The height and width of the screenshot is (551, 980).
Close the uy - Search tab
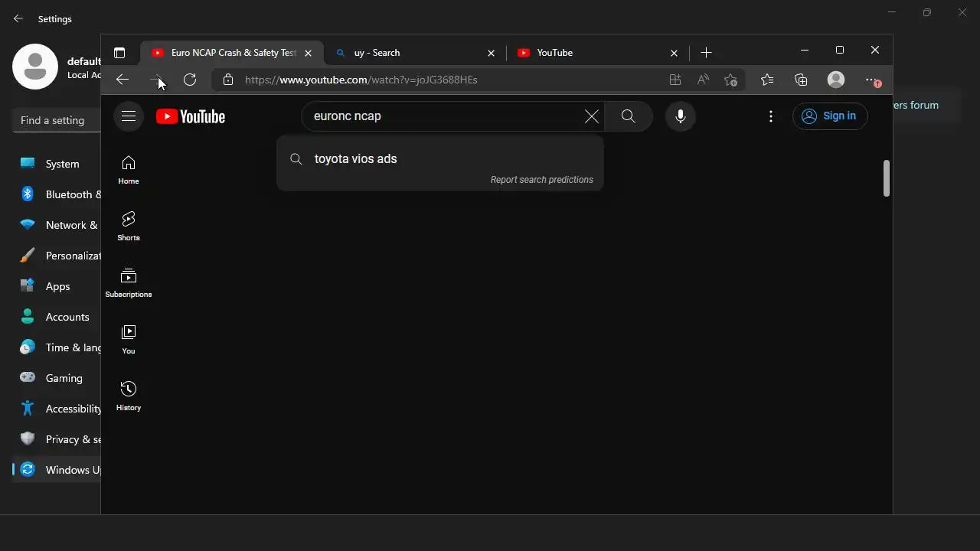click(x=492, y=53)
